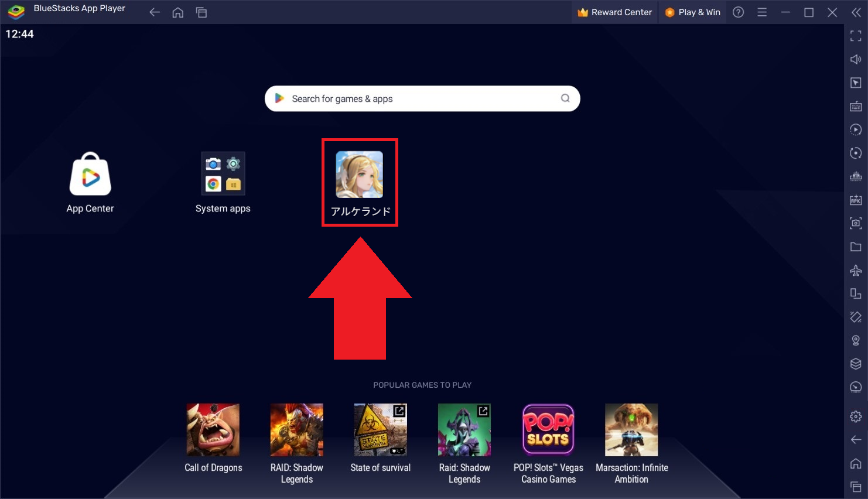The height and width of the screenshot is (499, 868).
Task: Toggle airplane mode icon in sidebar
Action: (x=856, y=270)
